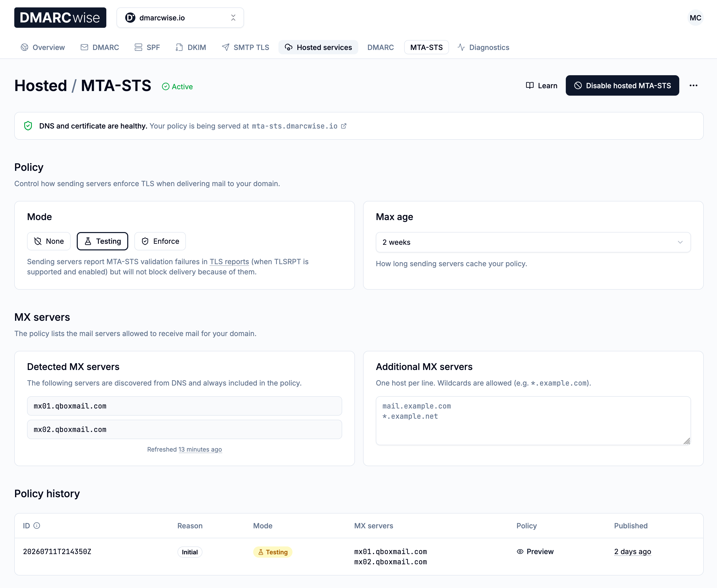The width and height of the screenshot is (717, 588).
Task: Click the Diagnostics pulse icon
Action: coord(461,47)
